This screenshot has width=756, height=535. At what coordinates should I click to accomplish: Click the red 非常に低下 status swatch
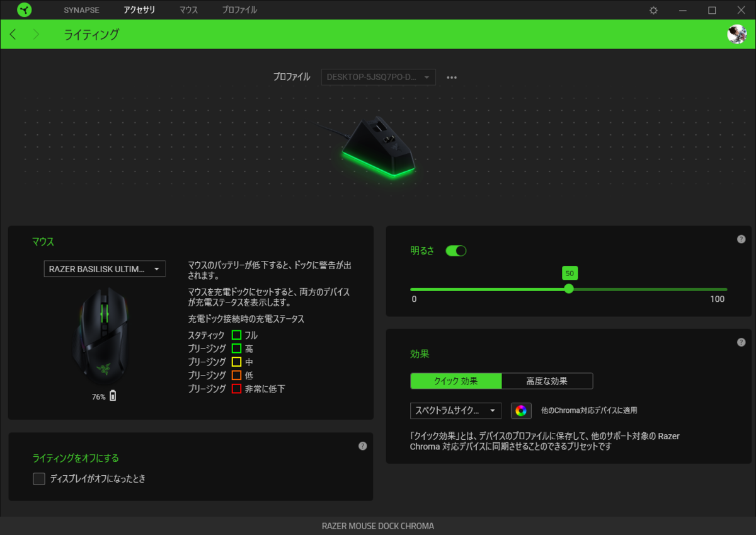click(236, 389)
